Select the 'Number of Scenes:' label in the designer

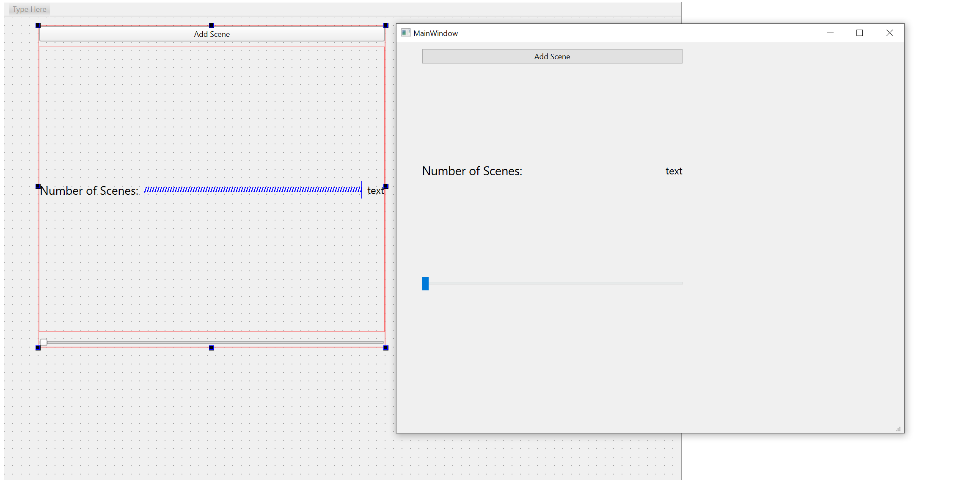click(x=89, y=190)
